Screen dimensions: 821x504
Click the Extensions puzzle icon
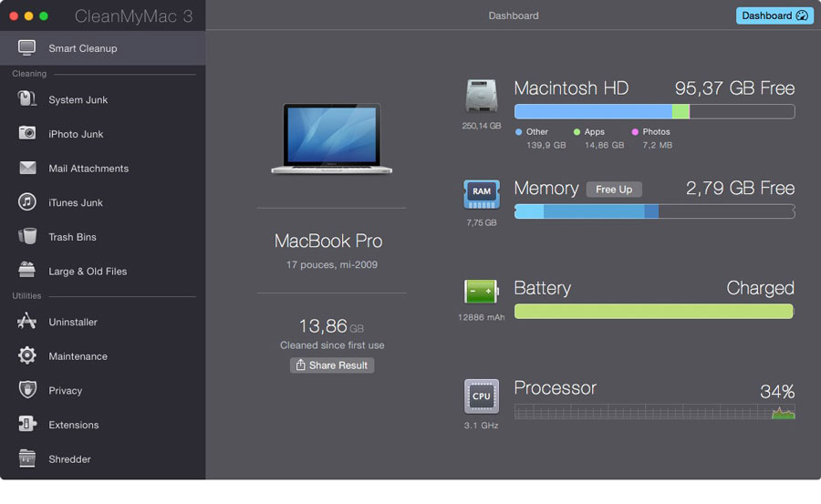tap(27, 424)
